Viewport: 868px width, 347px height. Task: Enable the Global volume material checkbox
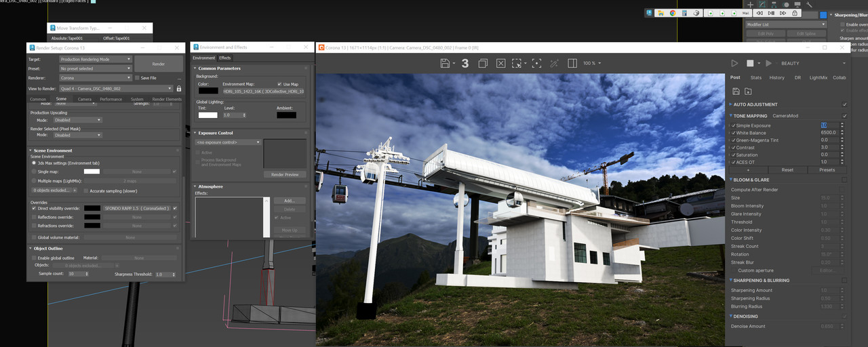click(x=34, y=237)
